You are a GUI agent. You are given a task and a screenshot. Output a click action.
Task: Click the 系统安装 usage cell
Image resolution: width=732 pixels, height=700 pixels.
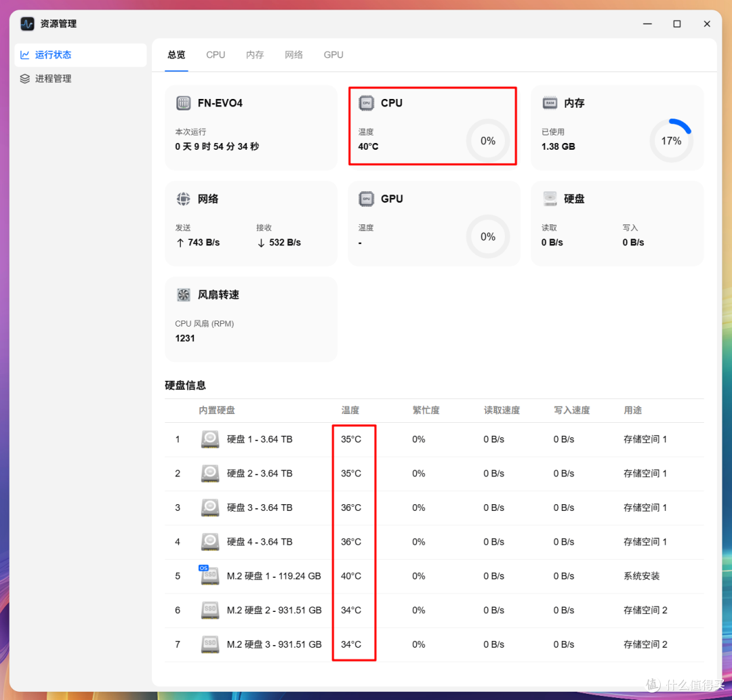tap(641, 577)
